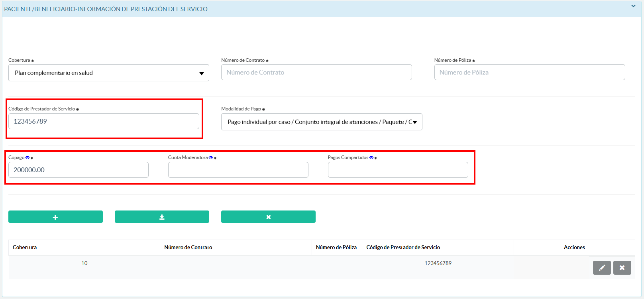Focus the Cuota Moderadora input field
Screen dimensions: 644x299
click(x=238, y=170)
